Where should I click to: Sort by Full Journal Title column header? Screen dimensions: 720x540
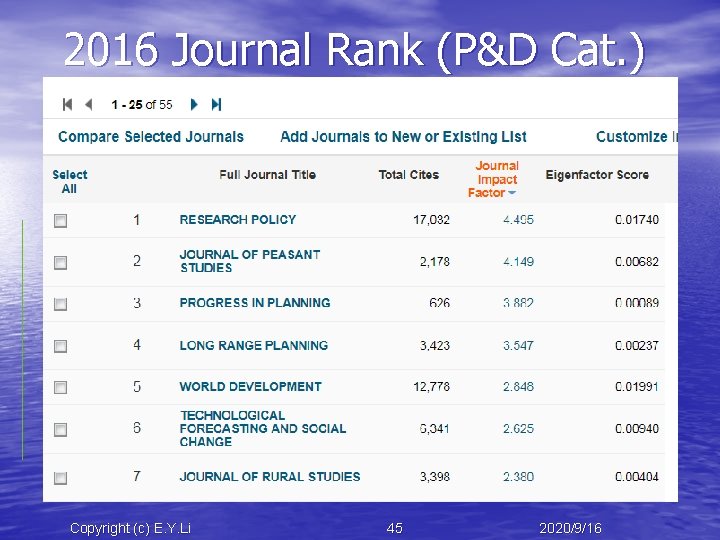(268, 175)
